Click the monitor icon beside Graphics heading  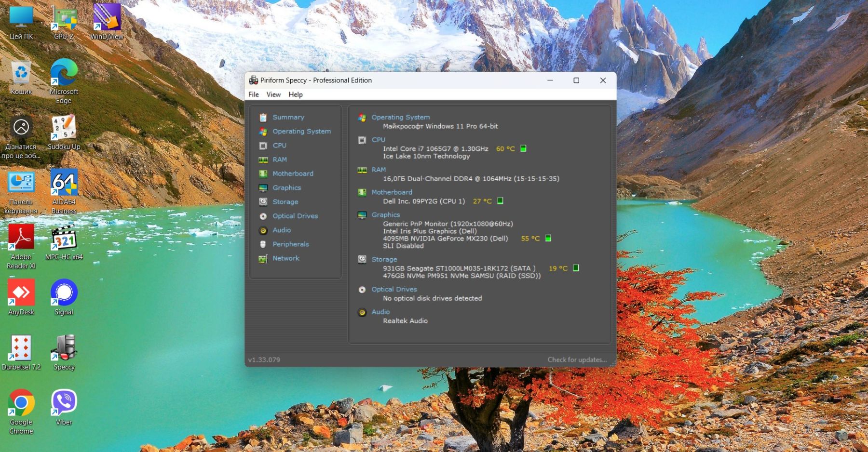pyautogui.click(x=362, y=215)
